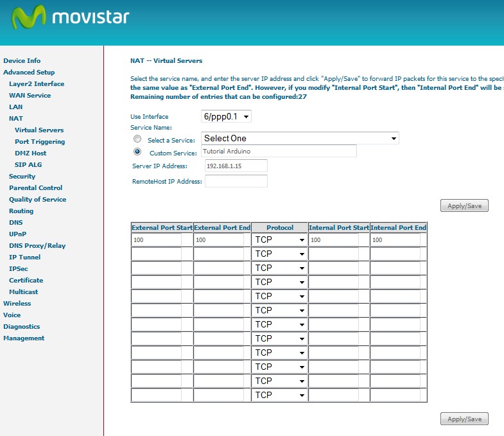Expand the 'Select One' service dropdown
This screenshot has width=504, height=436.
(300, 138)
